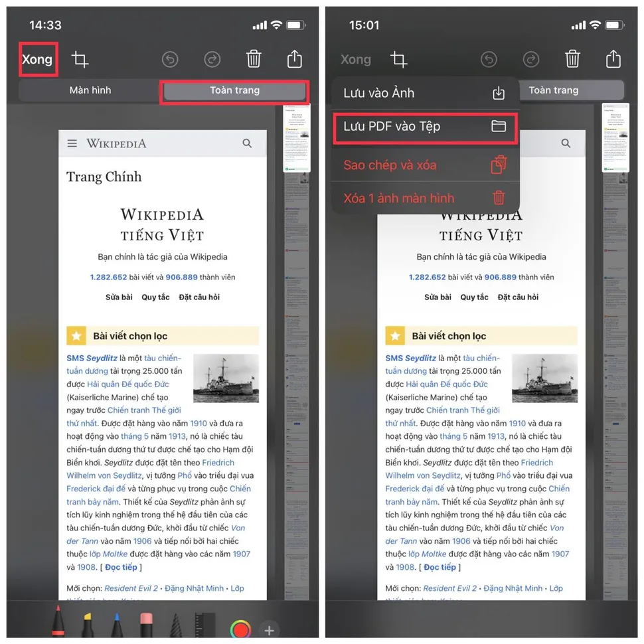
Task: Tap the highlighted Xong button
Action: 37,60
